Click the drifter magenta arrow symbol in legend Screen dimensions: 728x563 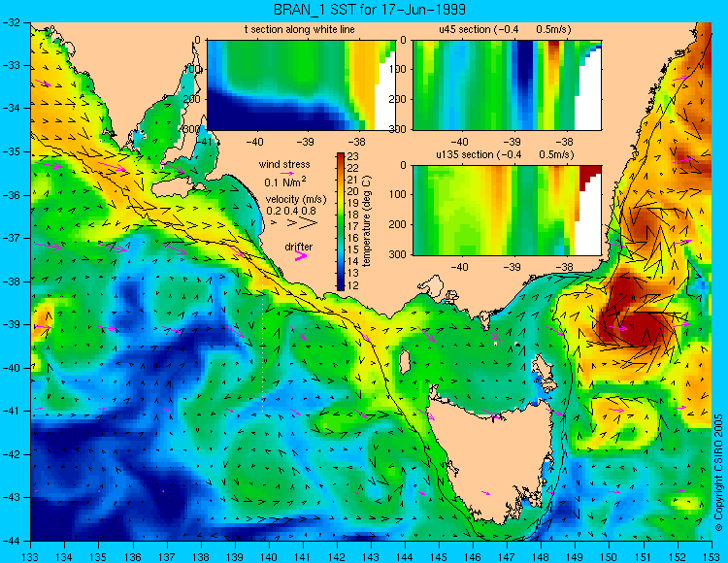[301, 255]
